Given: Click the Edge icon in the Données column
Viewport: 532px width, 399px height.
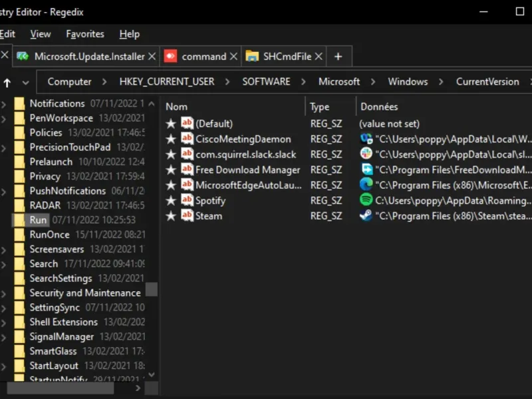Looking at the screenshot, I should [x=366, y=184].
